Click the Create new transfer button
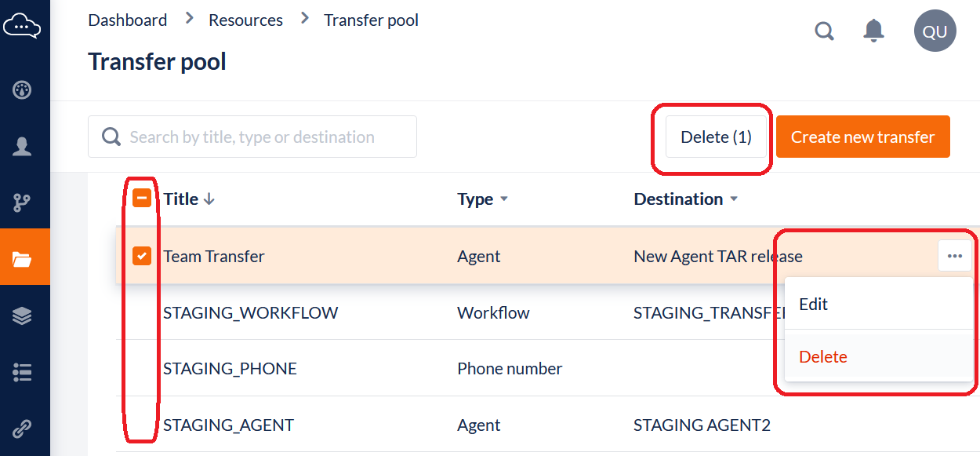The image size is (980, 456). [x=862, y=137]
